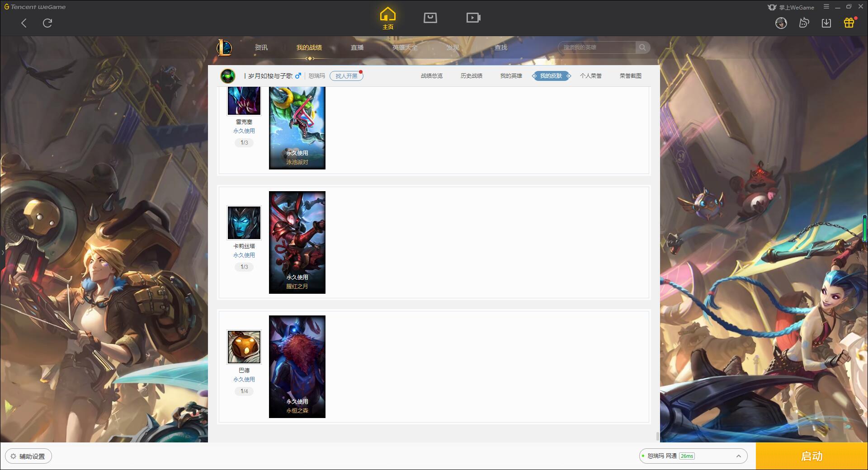This screenshot has width=868, height=470.
Task: Click in the 搜索我的英雄 search field
Action: point(597,47)
